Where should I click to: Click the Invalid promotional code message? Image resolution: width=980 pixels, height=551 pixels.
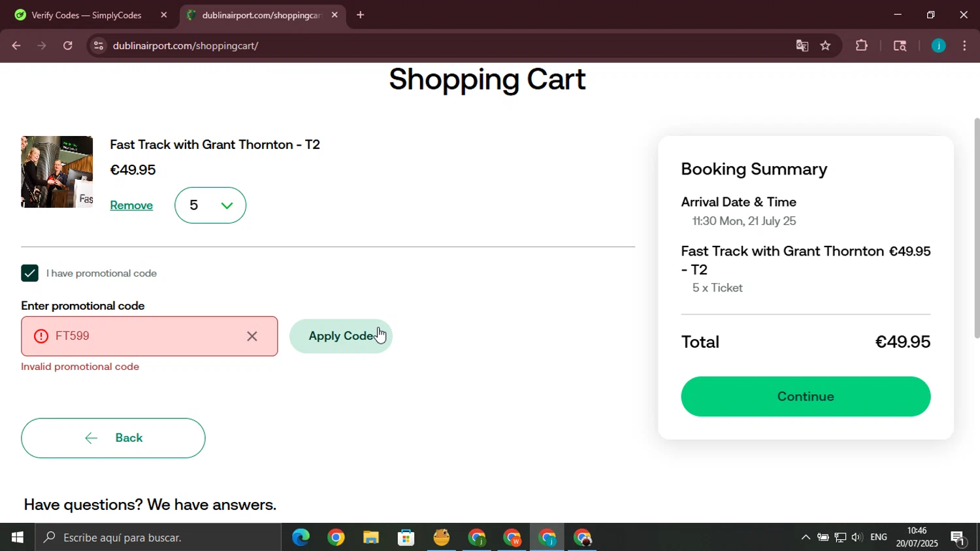coord(80,367)
